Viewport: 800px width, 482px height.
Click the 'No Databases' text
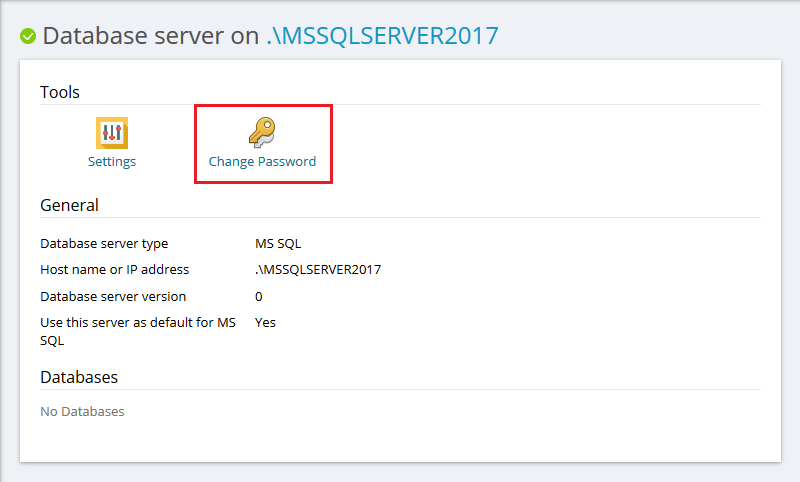pos(82,412)
